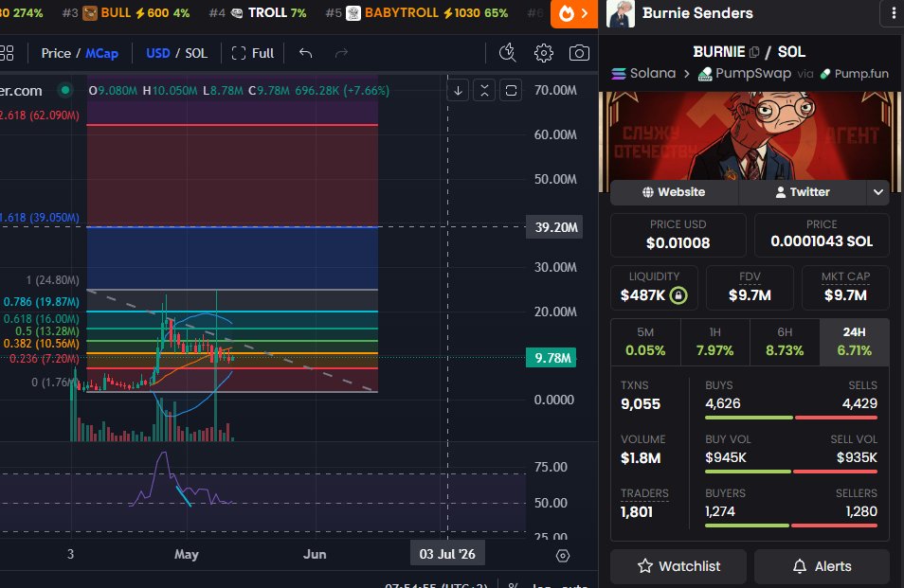The image size is (904, 588).
Task: Open the token Twitter link
Action: 803,192
